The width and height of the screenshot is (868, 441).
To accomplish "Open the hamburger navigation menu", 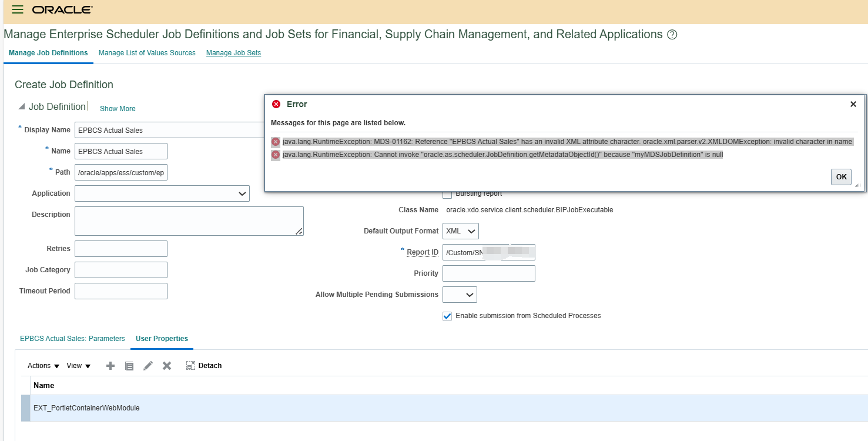I will point(18,9).
